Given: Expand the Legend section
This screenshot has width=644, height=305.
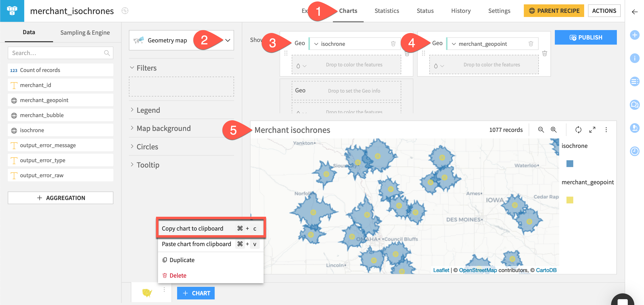Looking at the screenshot, I should [x=148, y=110].
